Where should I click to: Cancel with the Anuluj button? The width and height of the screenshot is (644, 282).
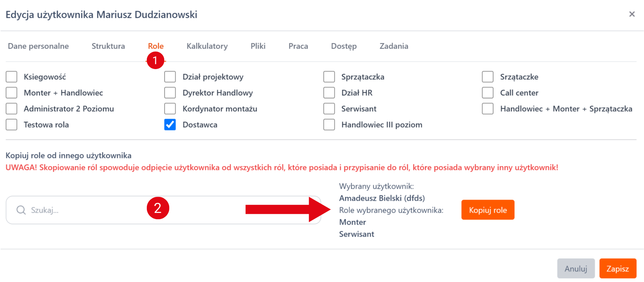(576, 268)
